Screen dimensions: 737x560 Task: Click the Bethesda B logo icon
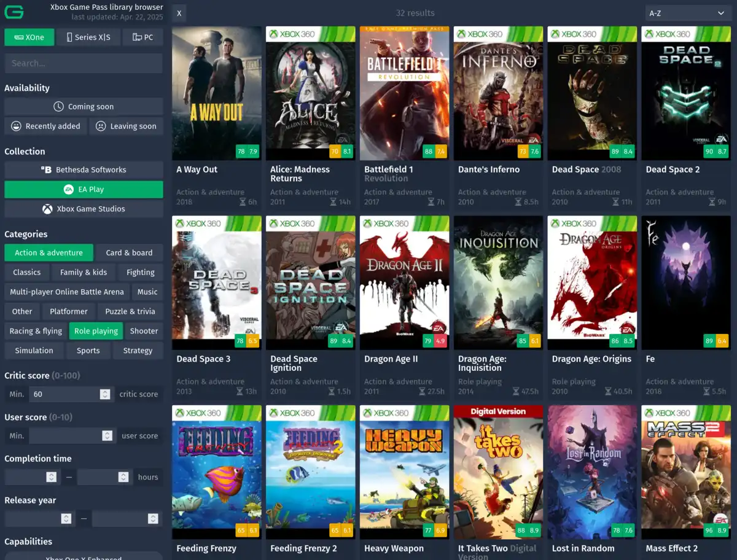(47, 170)
